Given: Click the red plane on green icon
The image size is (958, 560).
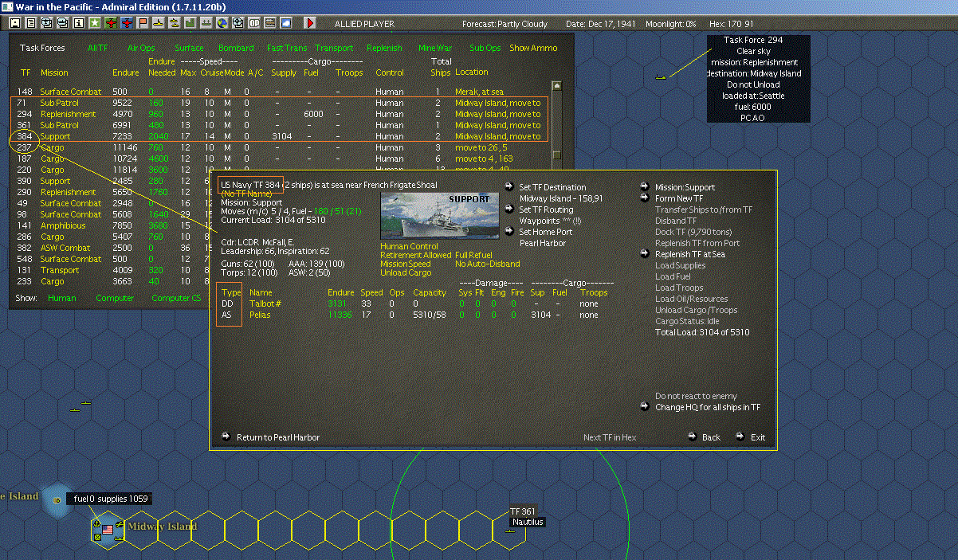Looking at the screenshot, I should click(111, 23).
